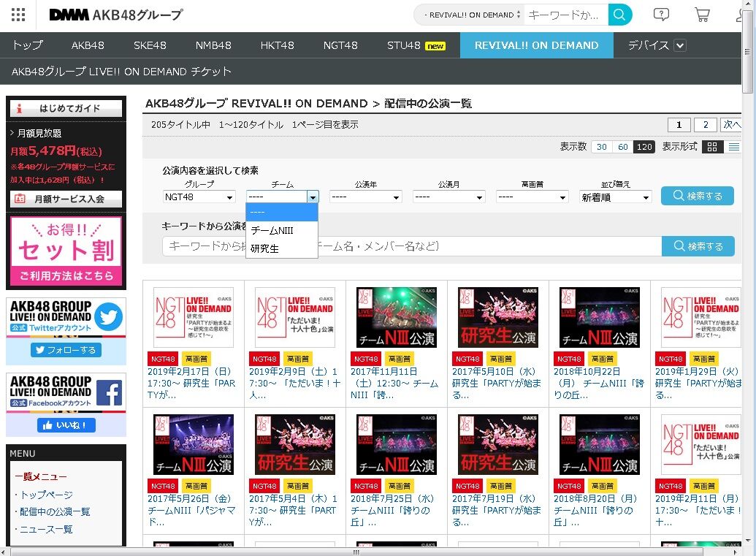Select the blank ---- option in team list

click(x=281, y=212)
